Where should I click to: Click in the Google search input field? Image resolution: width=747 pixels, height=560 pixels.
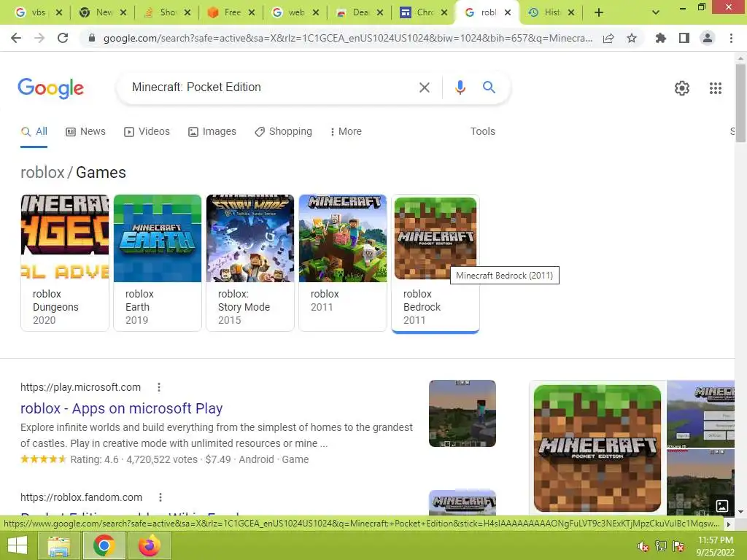[271, 87]
